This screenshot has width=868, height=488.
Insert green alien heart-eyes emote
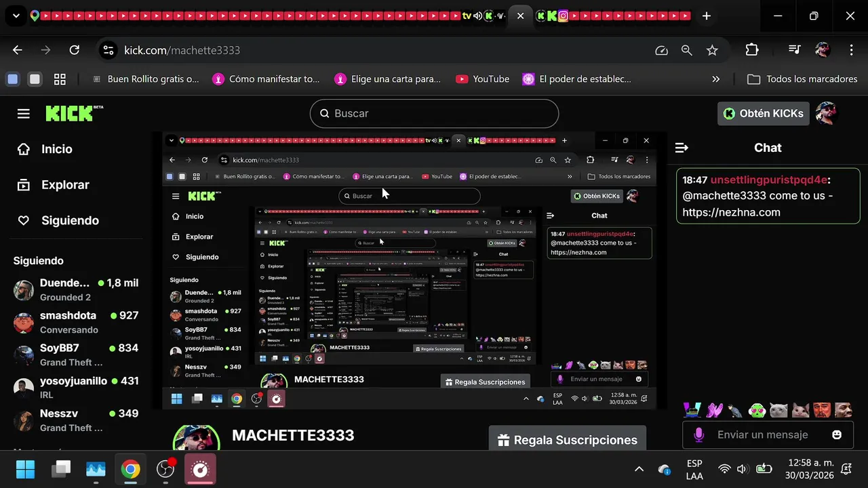757,409
